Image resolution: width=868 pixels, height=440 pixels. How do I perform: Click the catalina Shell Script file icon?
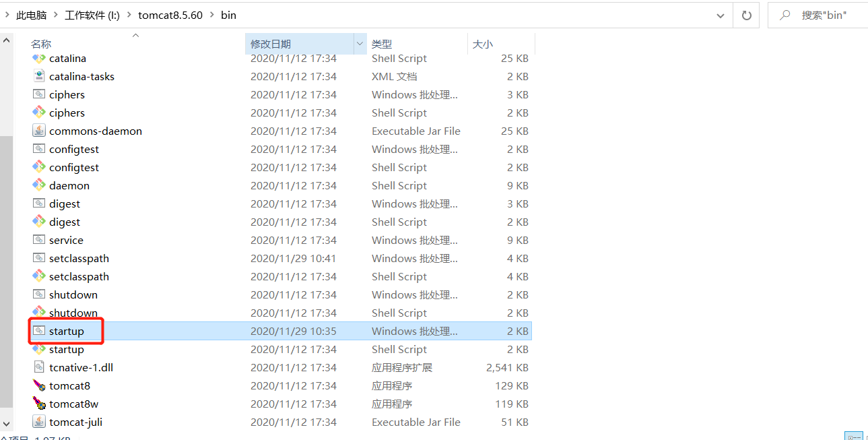click(39, 59)
